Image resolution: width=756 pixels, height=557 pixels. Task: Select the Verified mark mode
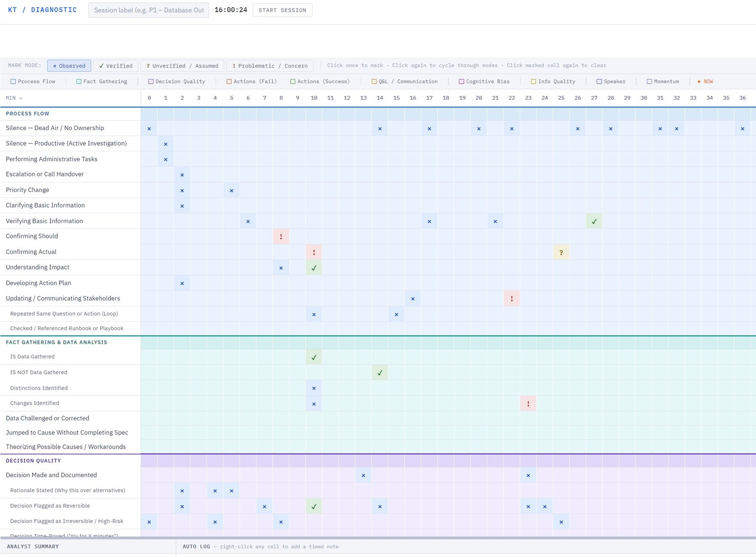116,66
